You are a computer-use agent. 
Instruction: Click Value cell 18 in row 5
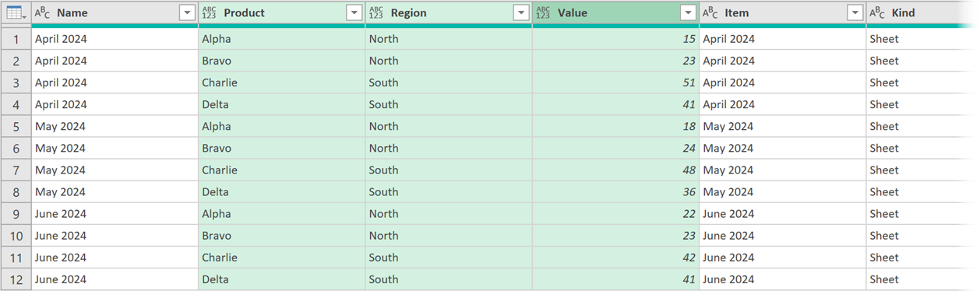click(615, 126)
